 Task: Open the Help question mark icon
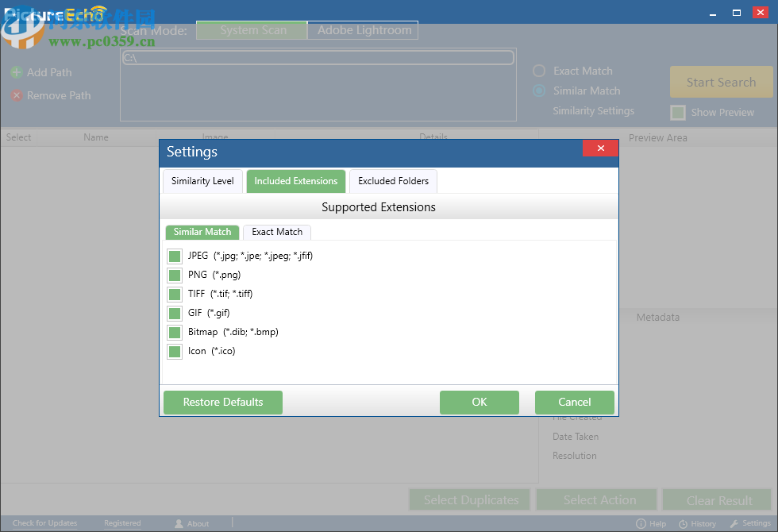coord(641,523)
